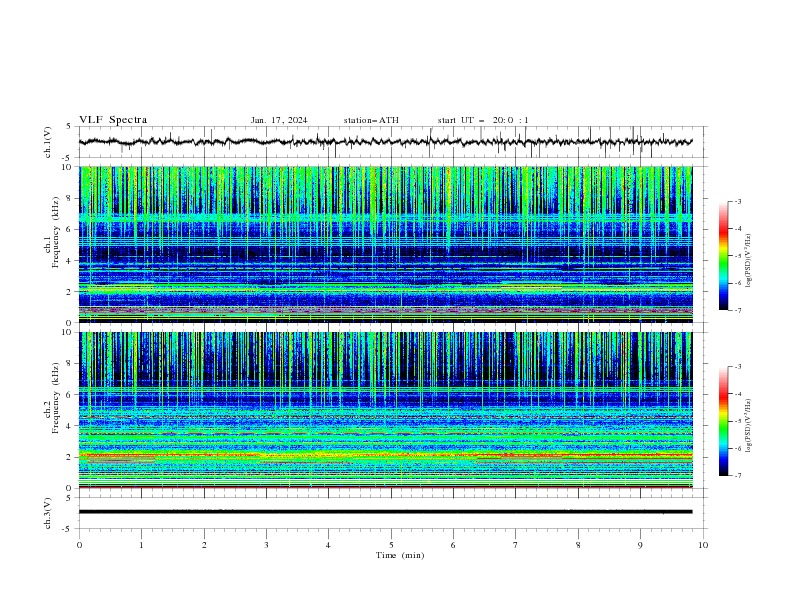
Task: Click the ch.2 spectrogram color bar
Action: coord(723,421)
